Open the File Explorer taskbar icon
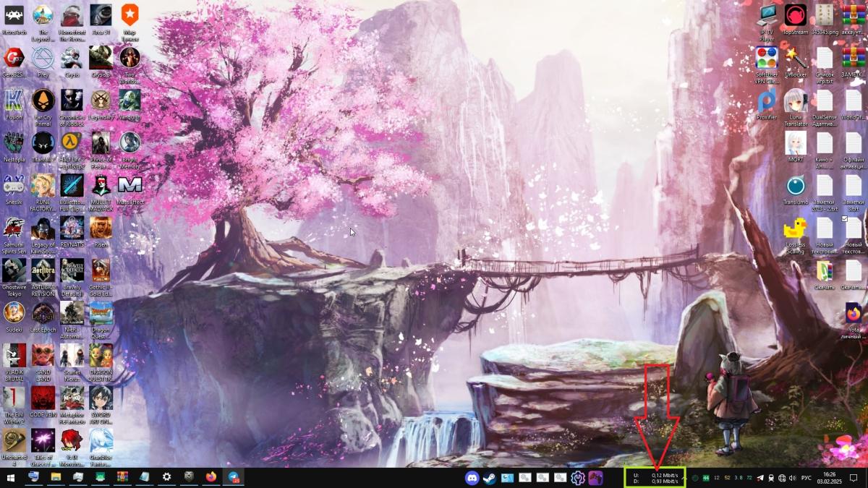The height and width of the screenshot is (488, 868). 55,477
